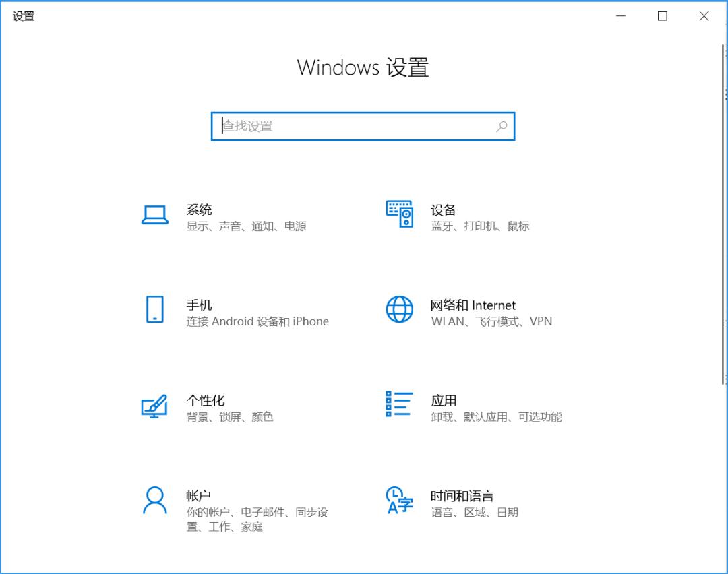The height and width of the screenshot is (574, 728).
Task: Click the 个性化 brush icon
Action: tap(154, 406)
